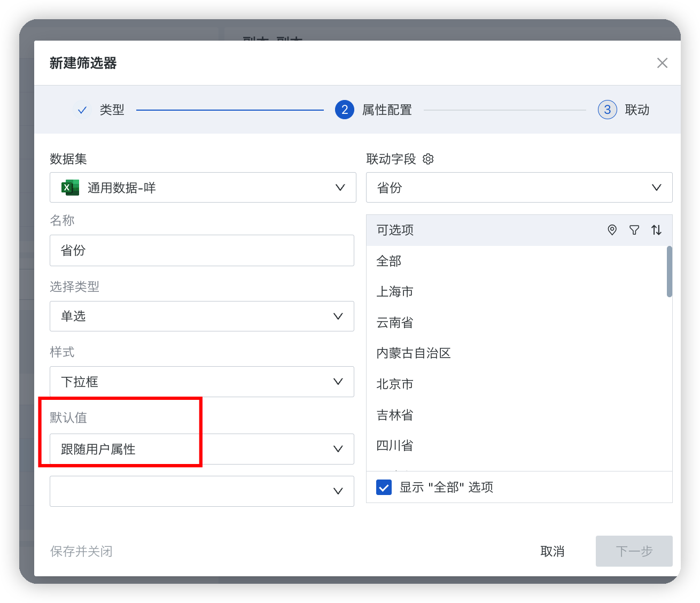Open the 数据集 dropdown 通用数据-咩

point(203,188)
